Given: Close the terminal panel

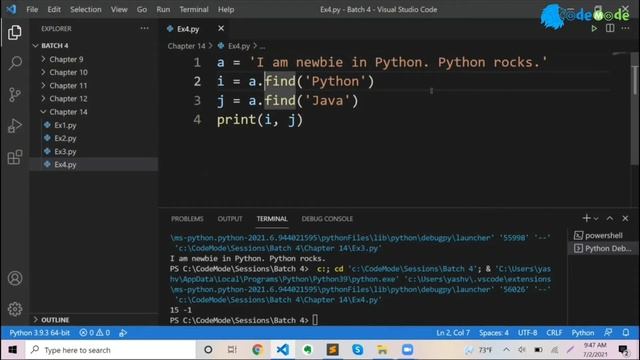Looking at the screenshot, I should [x=625, y=218].
